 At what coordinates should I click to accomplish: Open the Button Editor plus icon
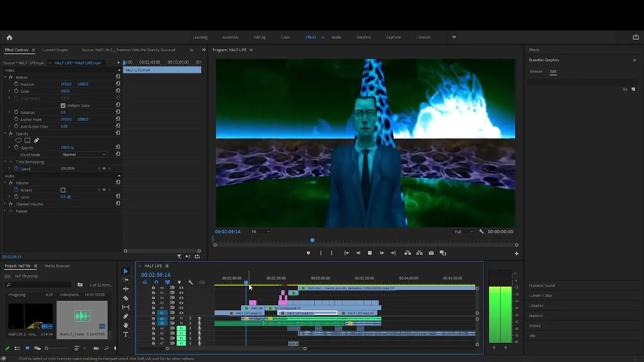tap(516, 253)
